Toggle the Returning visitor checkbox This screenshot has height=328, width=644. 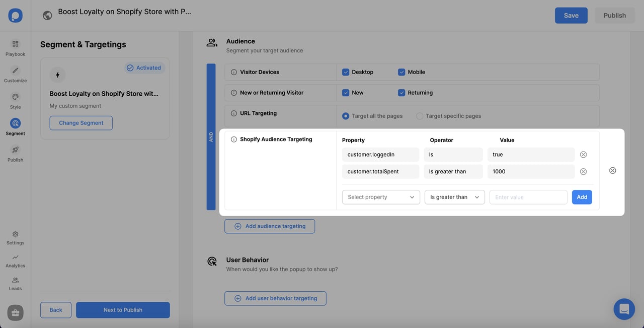coord(401,93)
